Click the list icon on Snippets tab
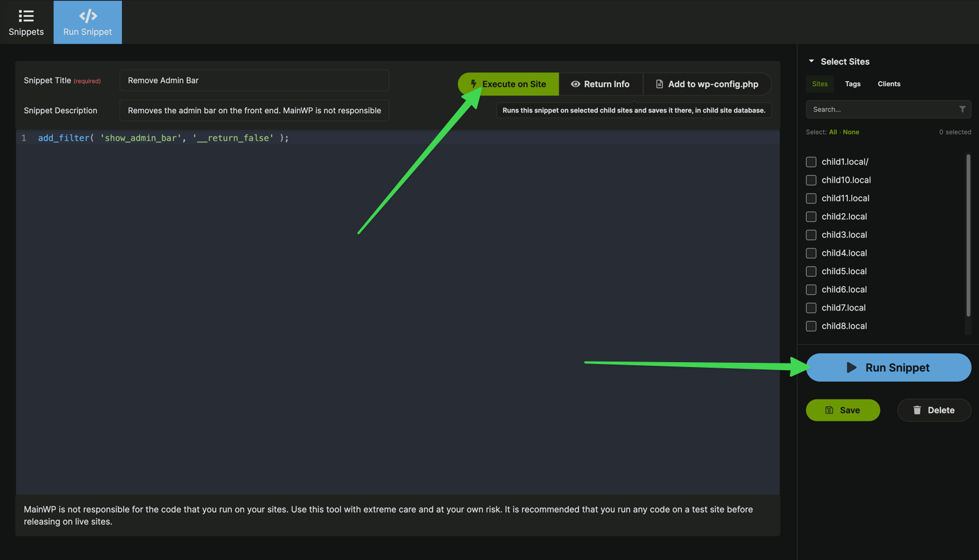Viewport: 979px width, 560px height. (26, 16)
